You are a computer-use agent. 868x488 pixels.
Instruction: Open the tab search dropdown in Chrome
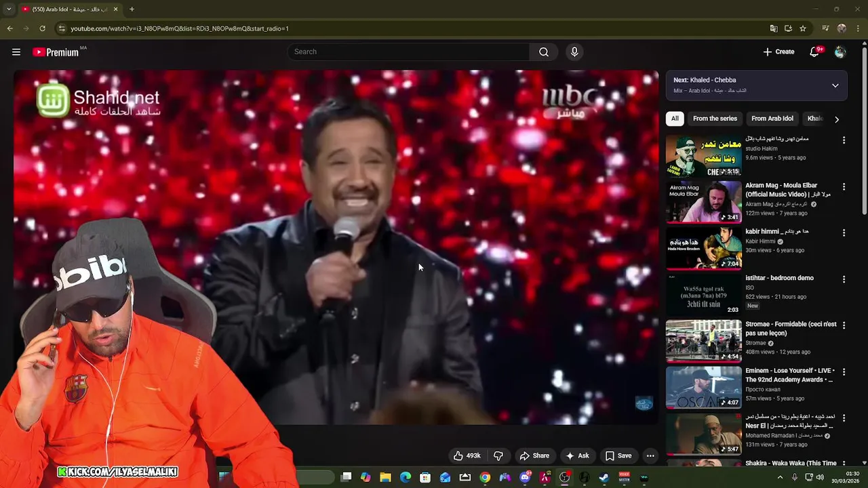pos(9,9)
